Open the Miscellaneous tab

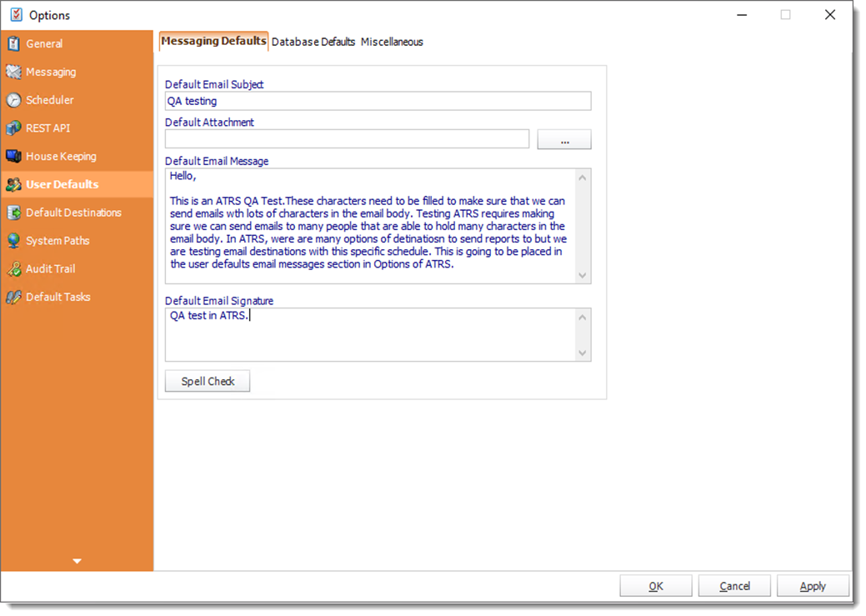(x=392, y=42)
